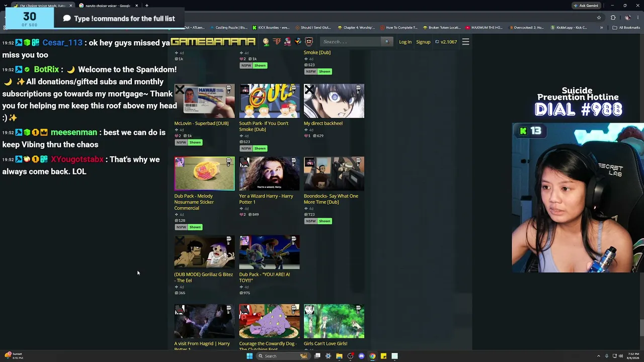Open Sticky Notes from the taskbar
644x362 pixels.
[x=383, y=356]
